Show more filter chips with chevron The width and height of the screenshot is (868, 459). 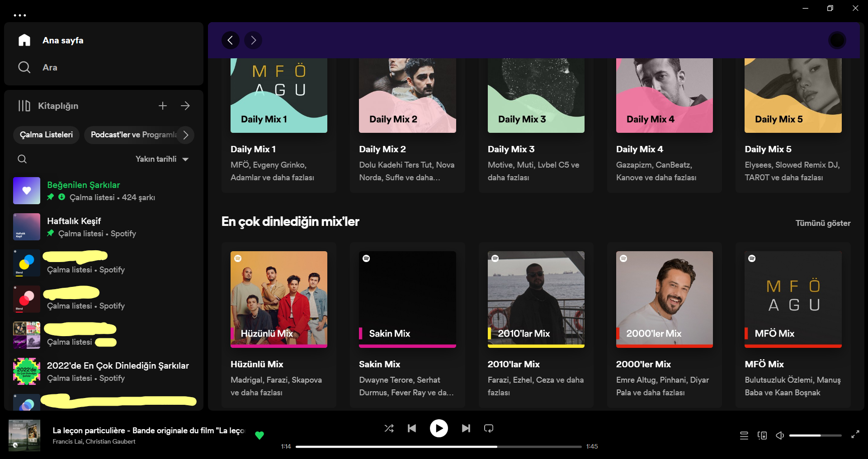[x=185, y=135]
